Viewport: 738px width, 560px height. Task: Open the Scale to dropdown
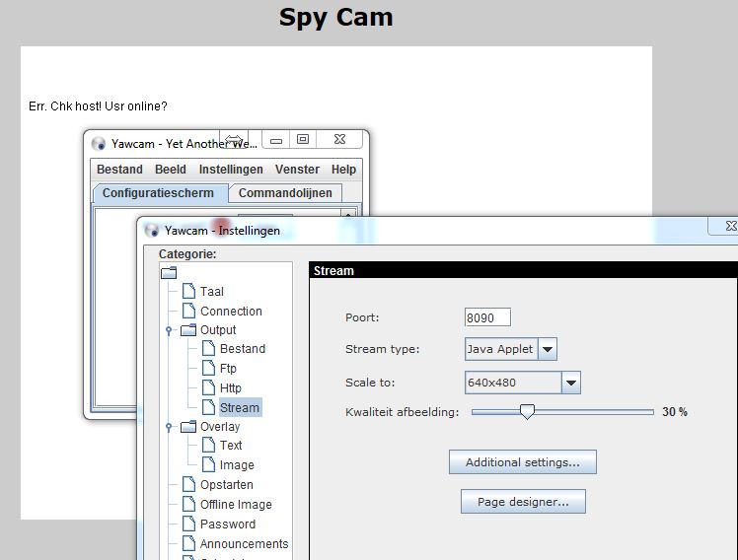(570, 383)
